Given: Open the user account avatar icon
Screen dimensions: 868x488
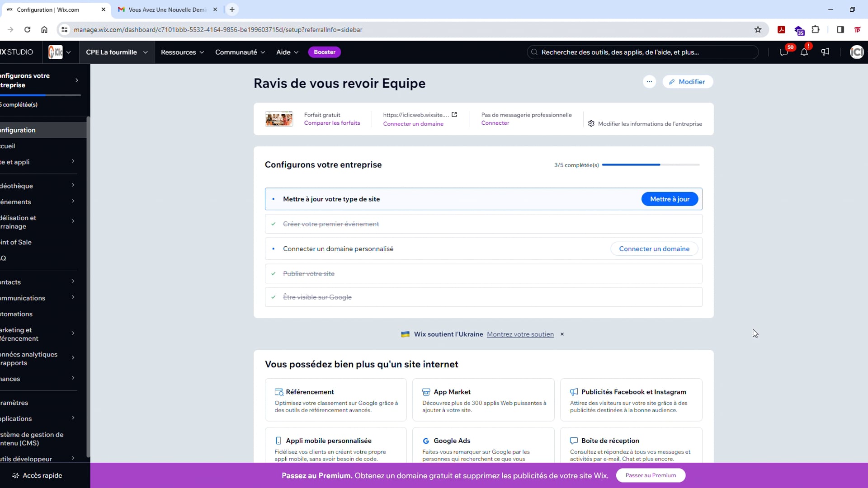Looking at the screenshot, I should coord(857,52).
